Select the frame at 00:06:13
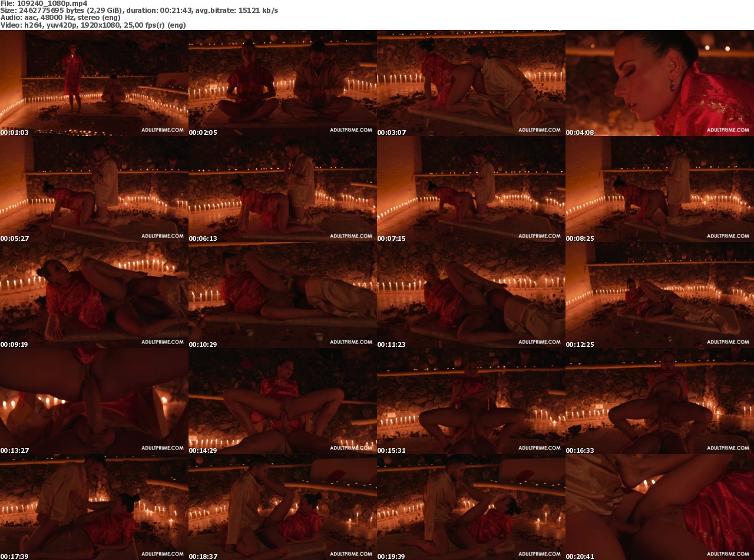 coord(283,188)
